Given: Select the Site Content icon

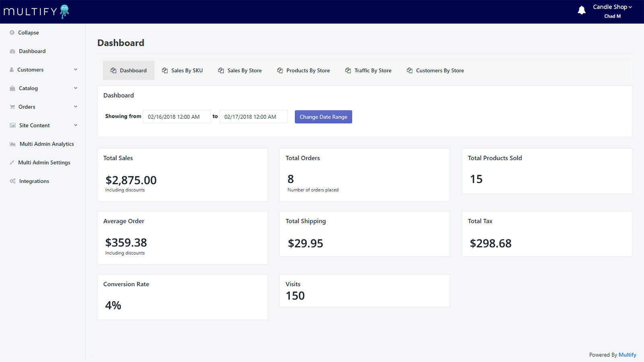Looking at the screenshot, I should 12,125.
